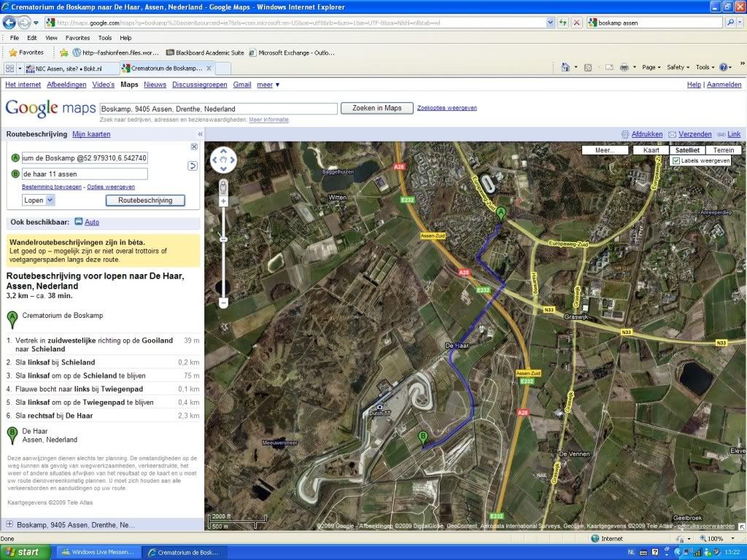Open the Meer... map layers dropdown
The height and width of the screenshot is (560, 747).
coord(605,150)
